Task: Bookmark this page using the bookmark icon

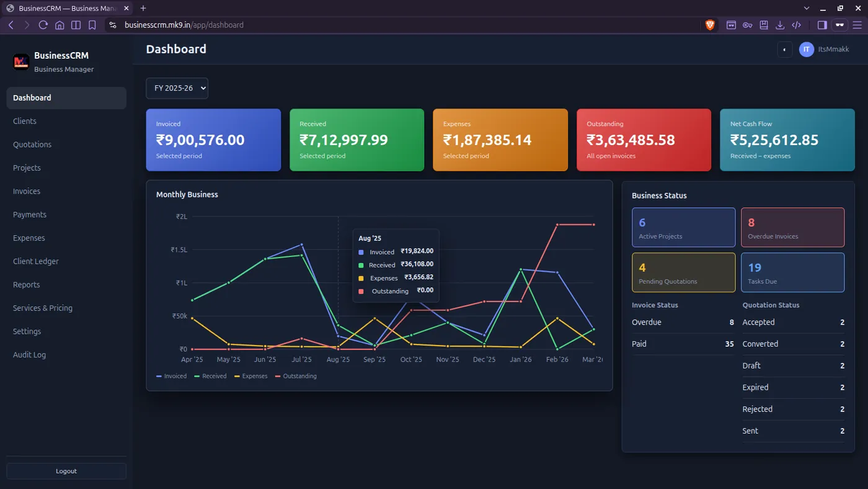Action: click(x=92, y=25)
